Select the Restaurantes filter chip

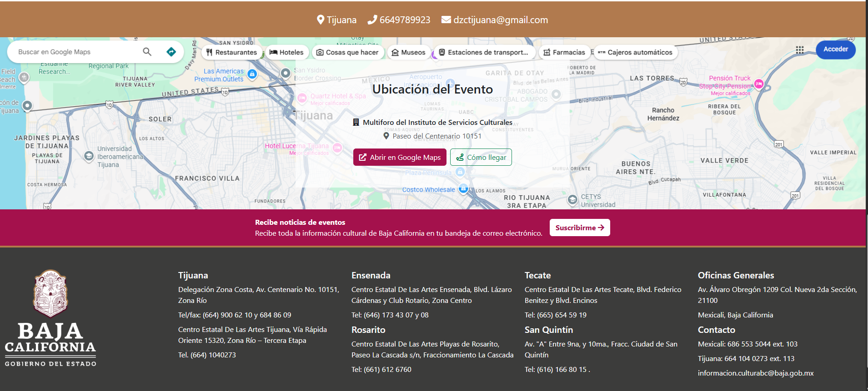232,52
